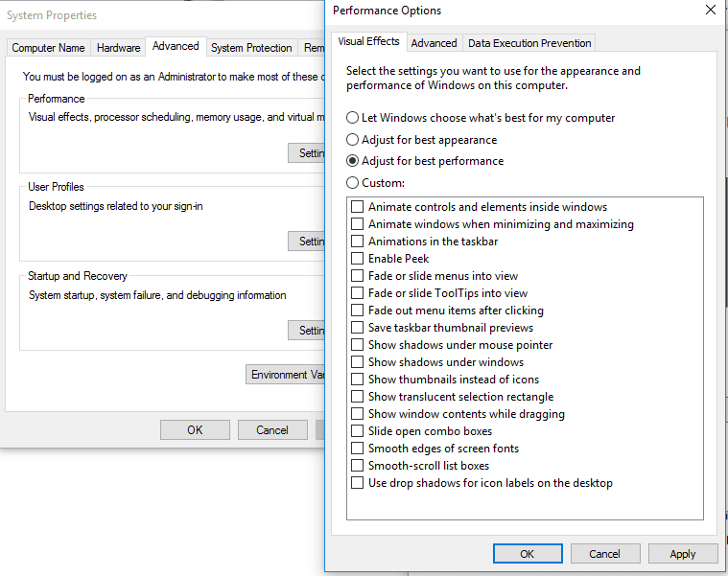Screen dimensions: 728x576
Task: Open the Data Execution Prevention tab
Action: click(x=529, y=43)
